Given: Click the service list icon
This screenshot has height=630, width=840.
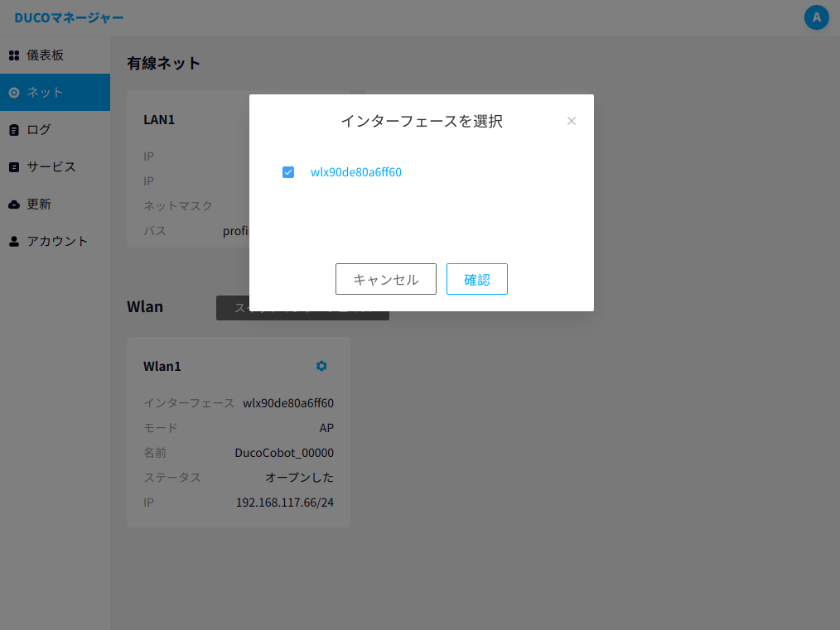Looking at the screenshot, I should pyautogui.click(x=14, y=167).
